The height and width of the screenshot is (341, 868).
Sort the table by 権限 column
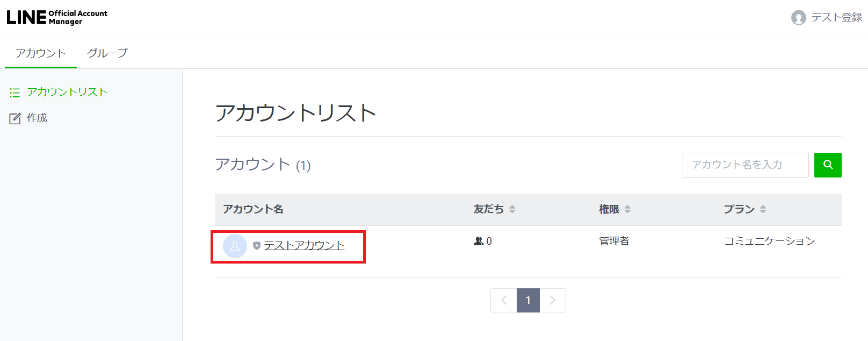pos(627,209)
